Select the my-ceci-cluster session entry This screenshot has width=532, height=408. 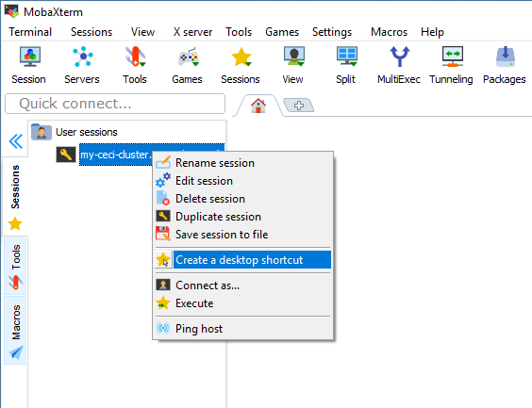116,155
